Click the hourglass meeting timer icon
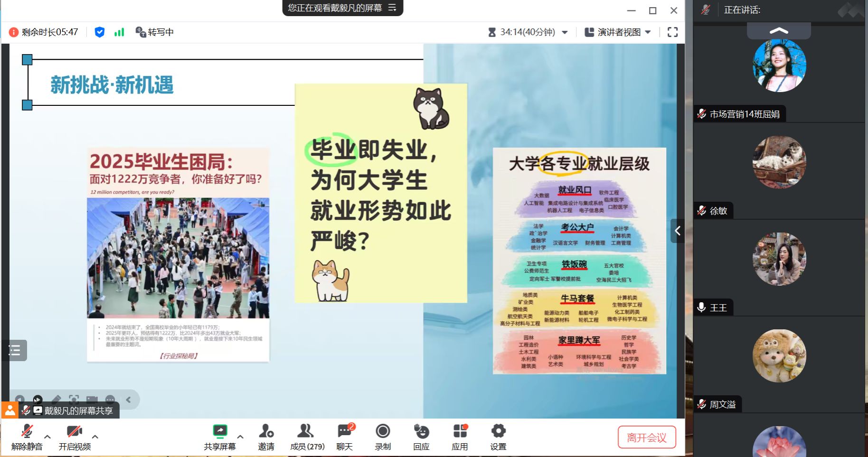This screenshot has height=457, width=868. coord(492,32)
